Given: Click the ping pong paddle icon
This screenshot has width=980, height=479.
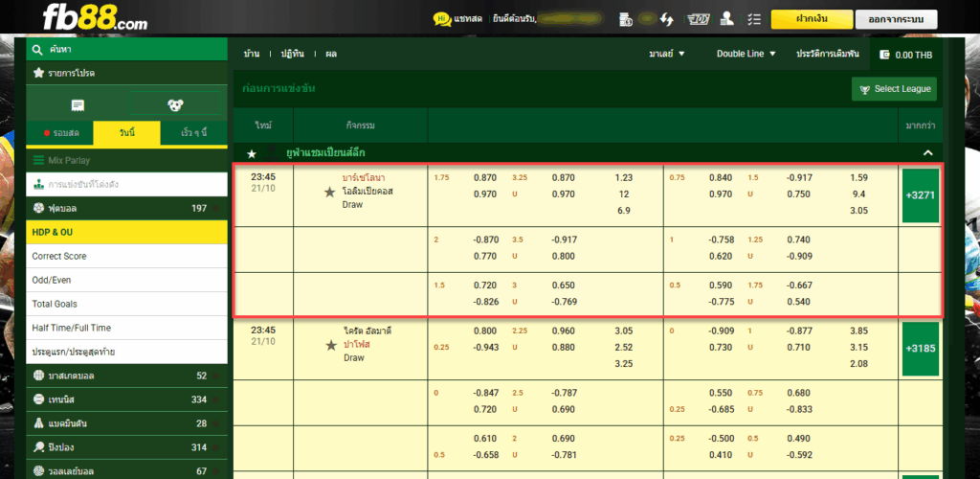Looking at the screenshot, I should (x=38, y=447).
